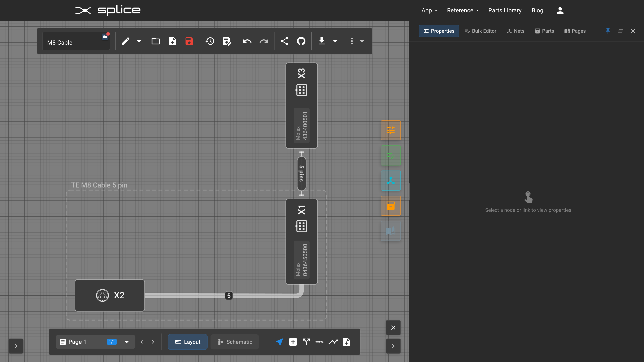Undo the last action

point(247,41)
